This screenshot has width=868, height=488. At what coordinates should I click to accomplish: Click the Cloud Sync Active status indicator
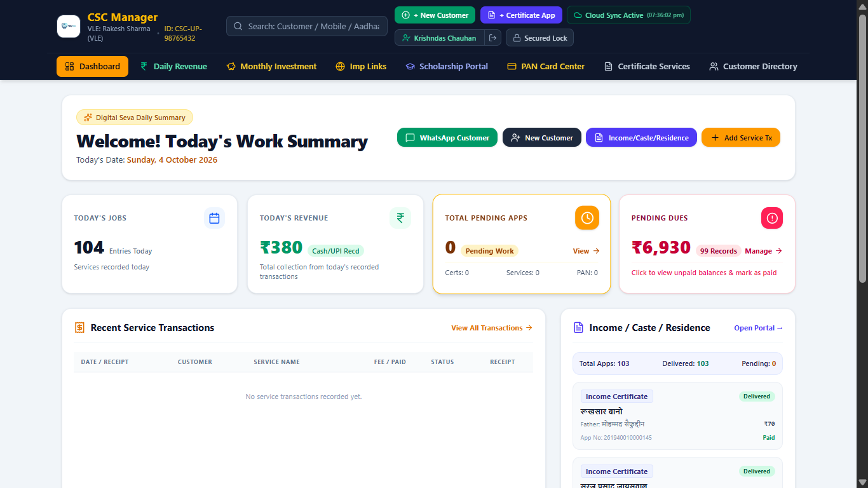(x=628, y=15)
